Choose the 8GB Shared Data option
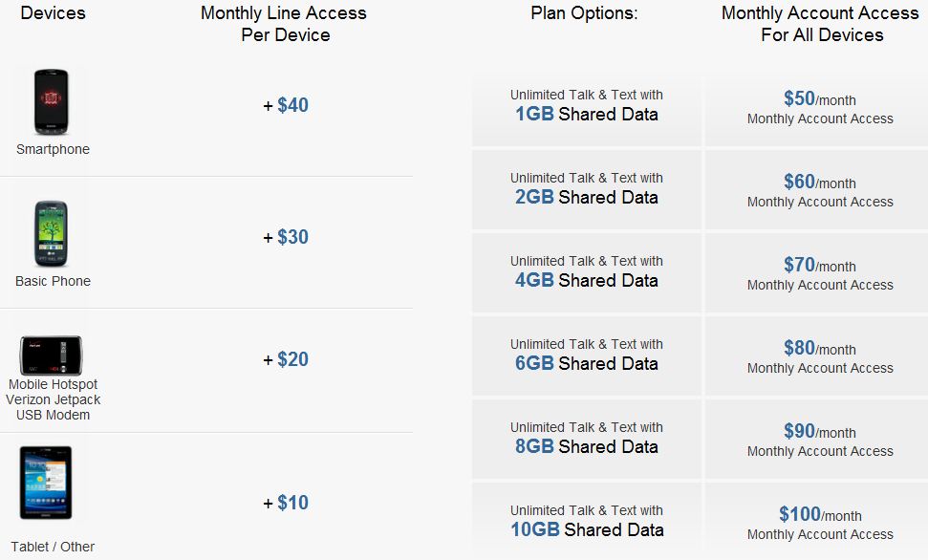Viewport: 928px width, 560px height. pos(587,438)
